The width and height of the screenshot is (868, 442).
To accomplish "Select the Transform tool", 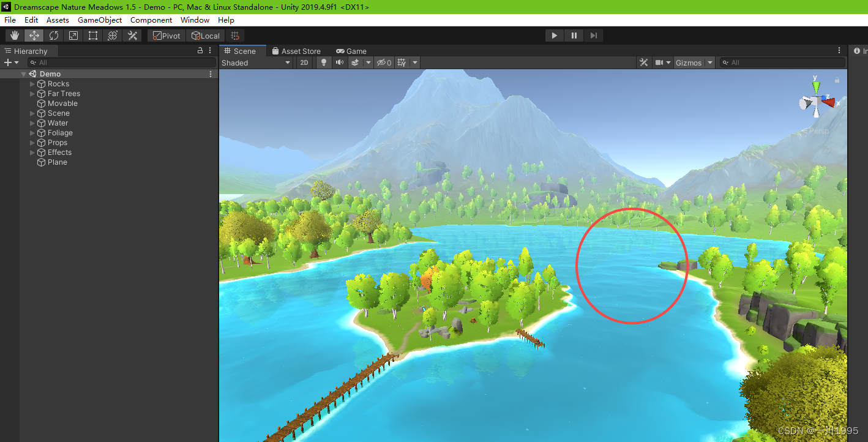I will (x=113, y=36).
